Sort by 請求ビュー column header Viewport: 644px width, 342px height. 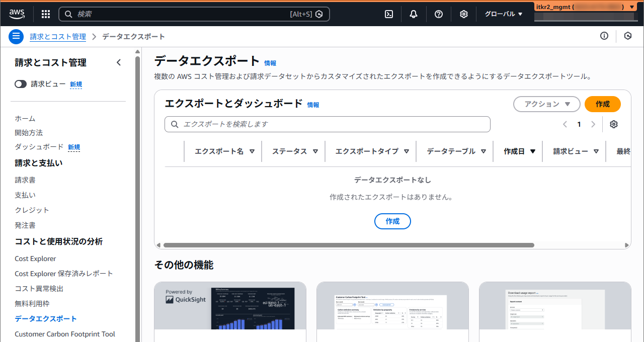tap(576, 151)
